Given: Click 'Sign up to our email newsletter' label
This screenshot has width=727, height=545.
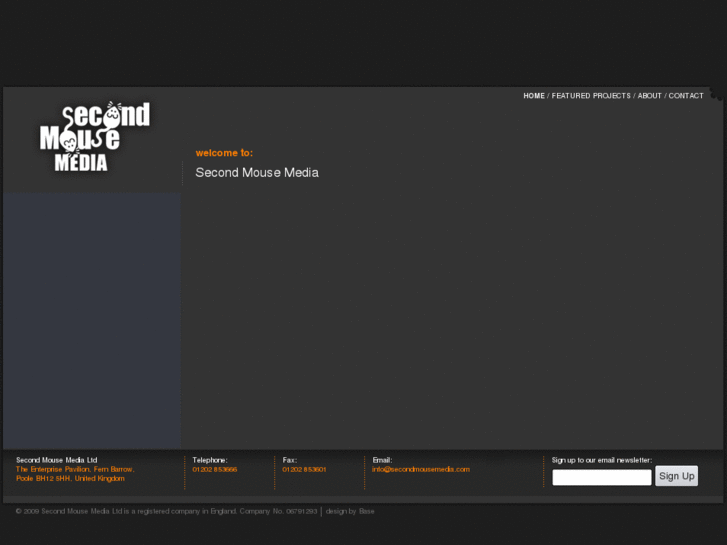Looking at the screenshot, I should [x=601, y=460].
